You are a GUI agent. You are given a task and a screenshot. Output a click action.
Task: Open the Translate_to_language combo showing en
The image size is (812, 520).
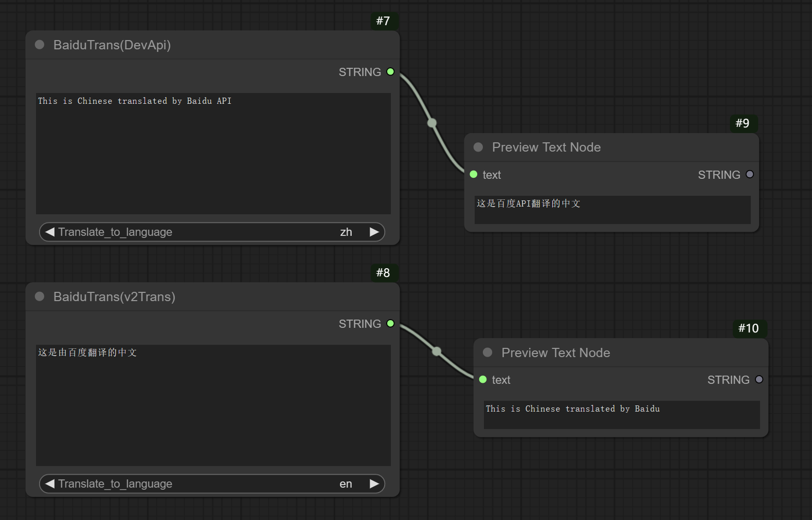[x=212, y=484]
